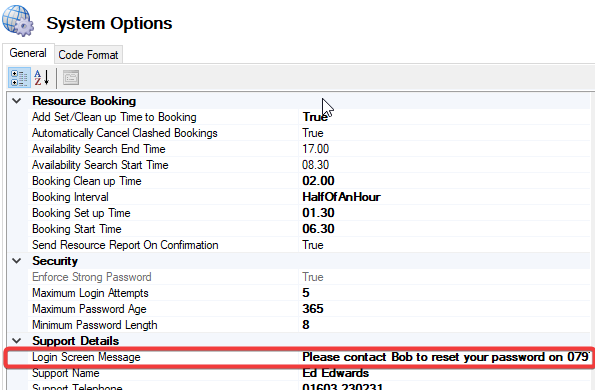The height and width of the screenshot is (390, 595).
Task: Toggle Automatically Cancel Clashed Bookings value
Action: coord(313,133)
